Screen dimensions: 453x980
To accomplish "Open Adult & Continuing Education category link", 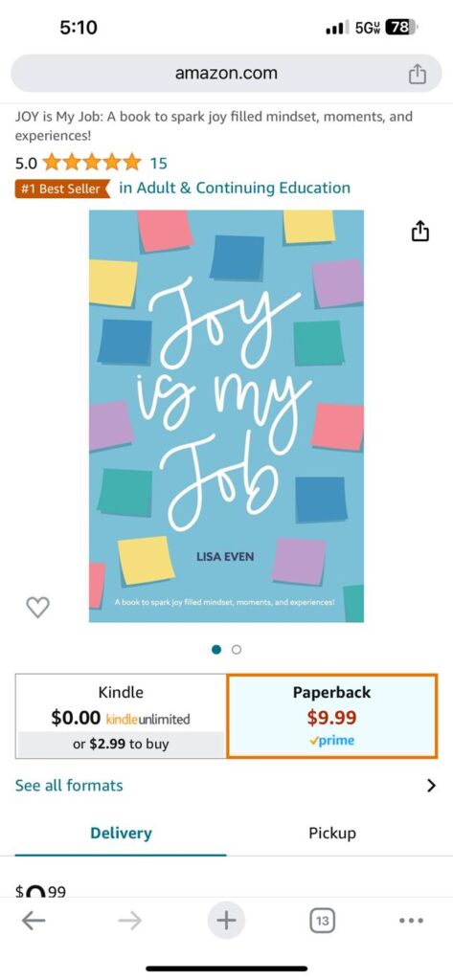I will click(235, 189).
